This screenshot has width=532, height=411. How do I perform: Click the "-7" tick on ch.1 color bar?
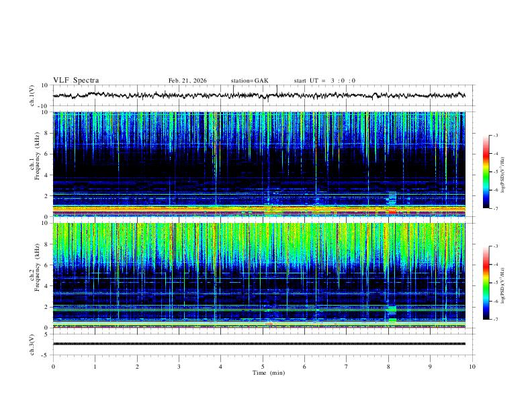coord(495,208)
